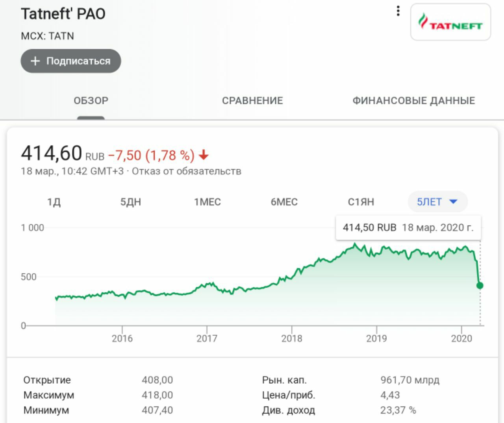The image size is (504, 423).
Task: Click the MCX: TATN ticker text
Action: click(48, 36)
